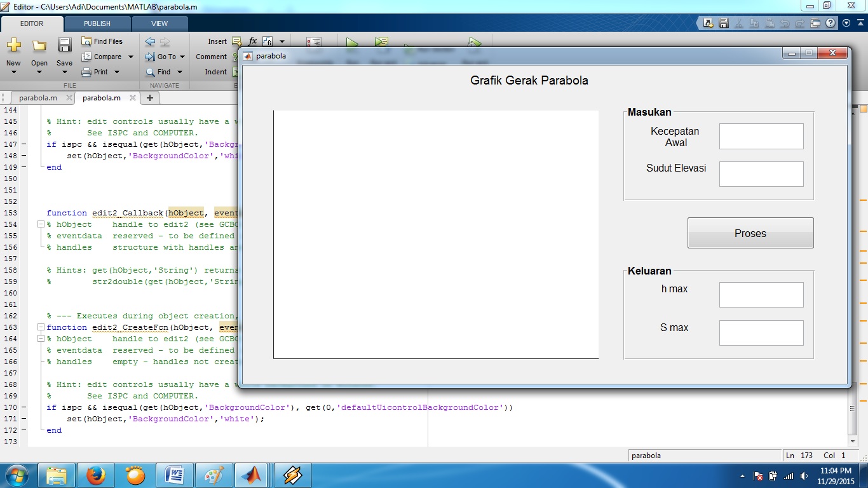Switch to the VIEW tab

[159, 24]
